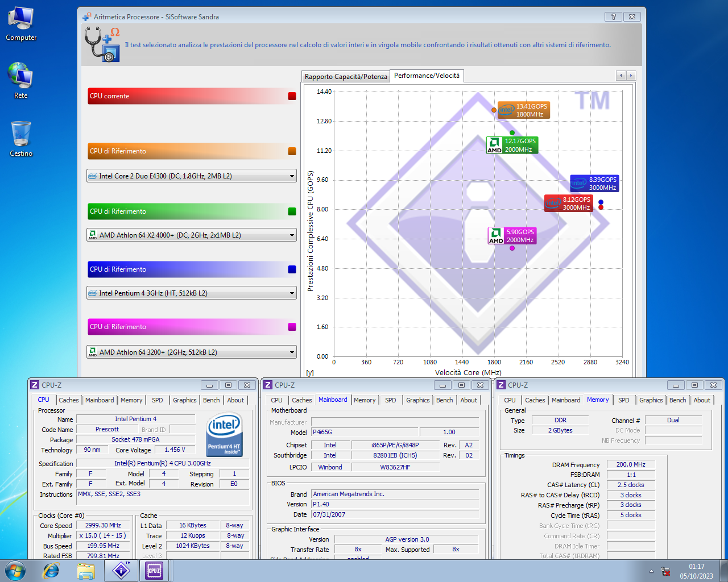Expand the AMD Athlon 64 X2 4000+ dropdown

[x=292, y=235]
